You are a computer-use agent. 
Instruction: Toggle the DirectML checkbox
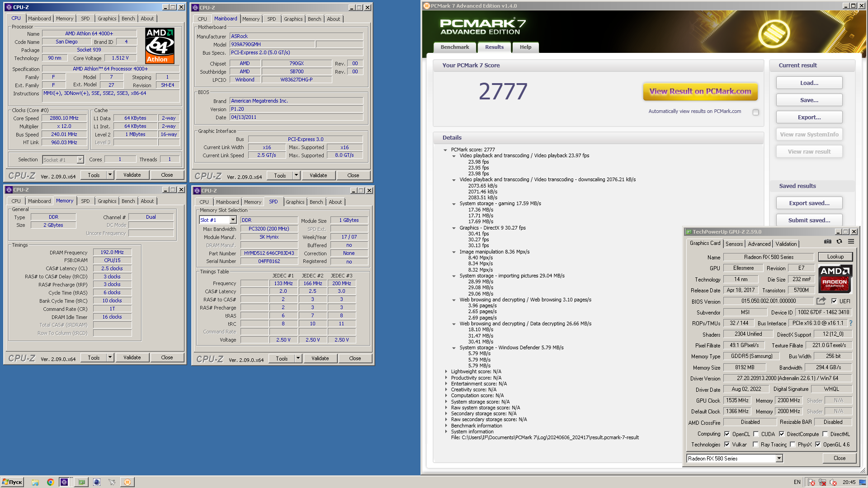[x=825, y=434]
